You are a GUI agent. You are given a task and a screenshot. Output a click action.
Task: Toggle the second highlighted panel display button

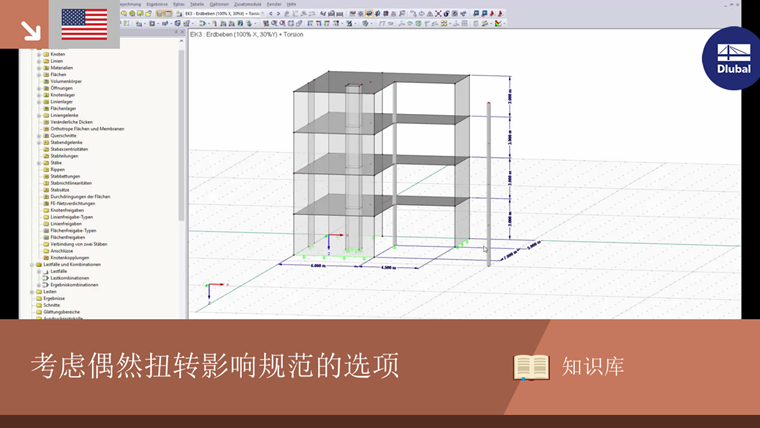pyautogui.click(x=167, y=14)
